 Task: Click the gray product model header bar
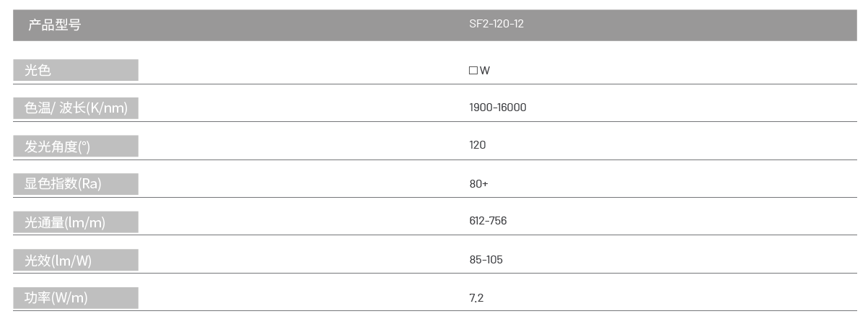click(x=434, y=25)
